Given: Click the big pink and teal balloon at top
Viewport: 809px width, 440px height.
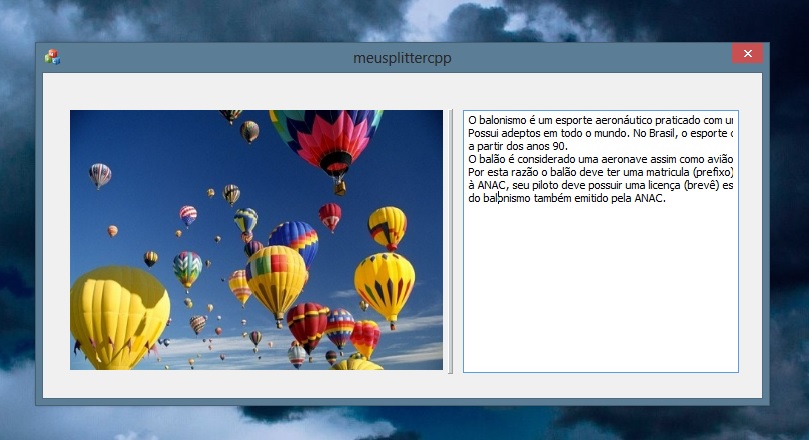Looking at the screenshot, I should (326, 140).
